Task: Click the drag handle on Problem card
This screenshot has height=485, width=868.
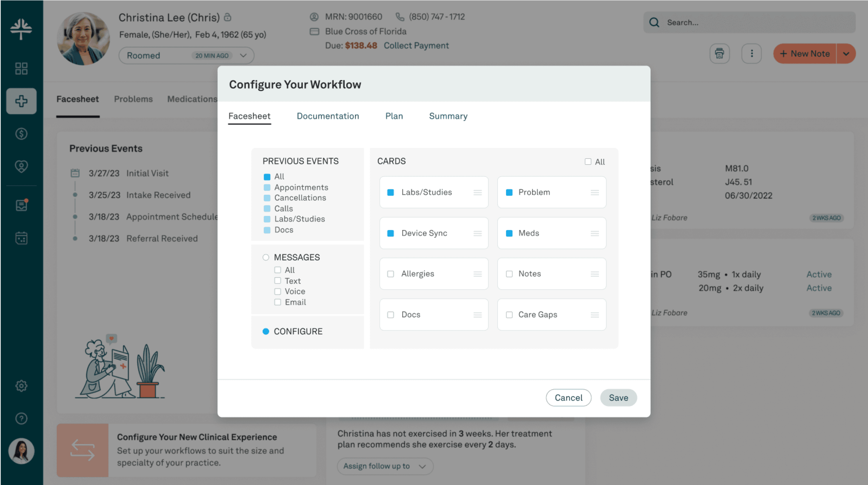Action: 595,192
